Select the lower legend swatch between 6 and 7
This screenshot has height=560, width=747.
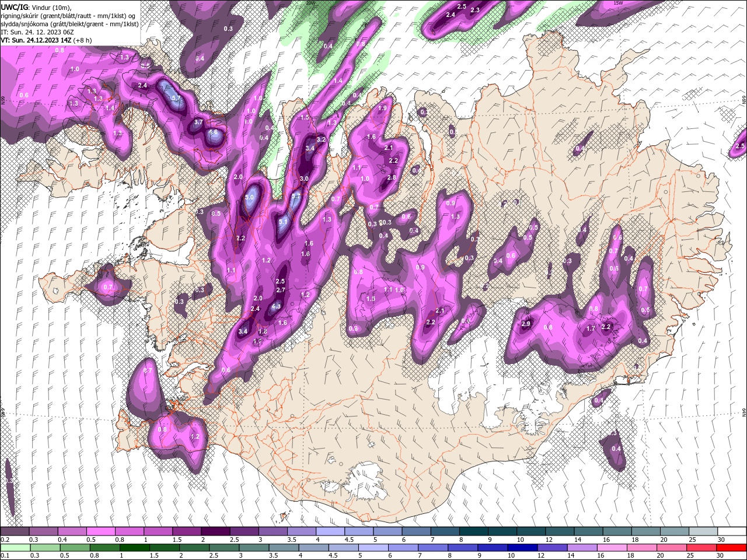coord(404,547)
